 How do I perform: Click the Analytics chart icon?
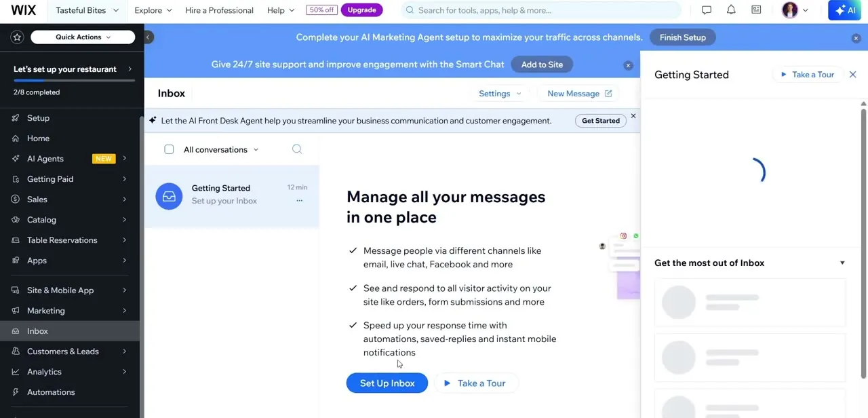(x=15, y=372)
